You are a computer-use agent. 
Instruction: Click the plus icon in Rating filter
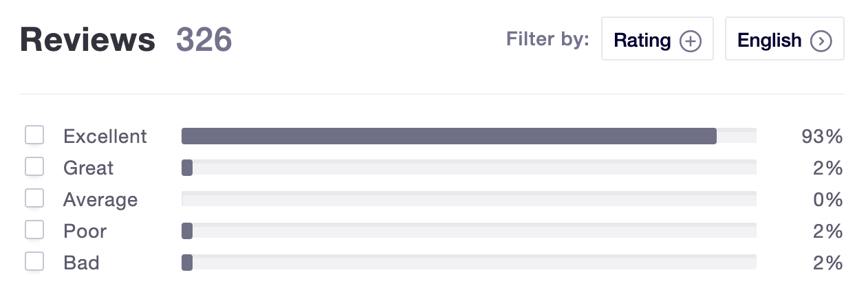point(690,41)
